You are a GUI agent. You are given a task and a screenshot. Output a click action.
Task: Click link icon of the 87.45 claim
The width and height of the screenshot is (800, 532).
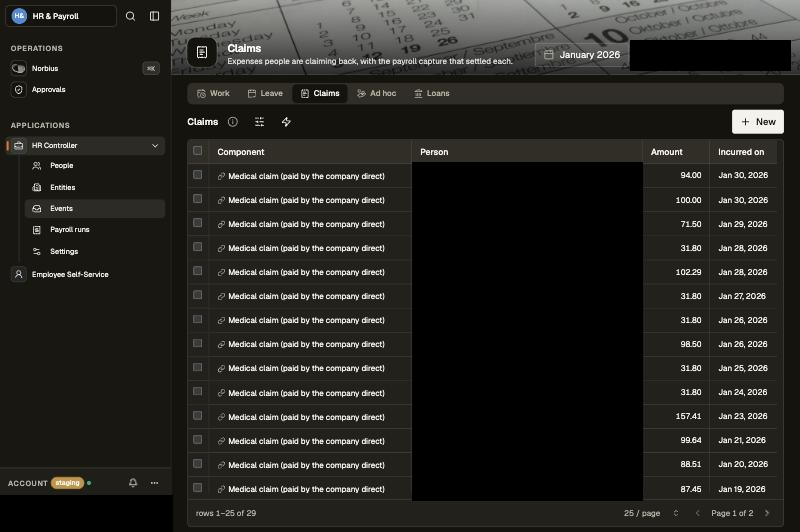221,490
